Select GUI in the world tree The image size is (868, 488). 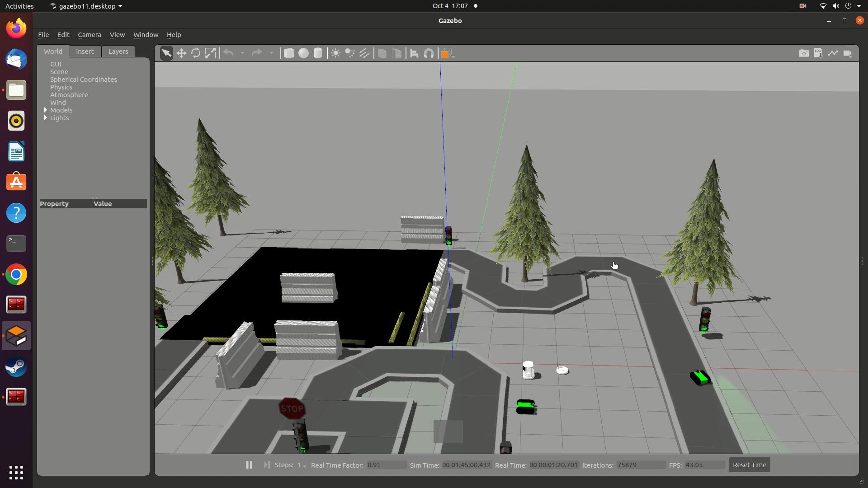56,64
